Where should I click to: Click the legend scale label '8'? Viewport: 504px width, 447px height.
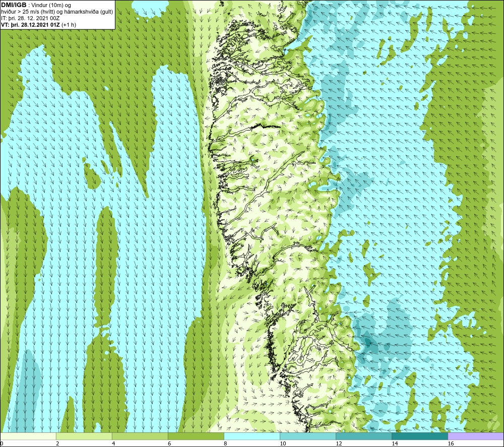225,444
